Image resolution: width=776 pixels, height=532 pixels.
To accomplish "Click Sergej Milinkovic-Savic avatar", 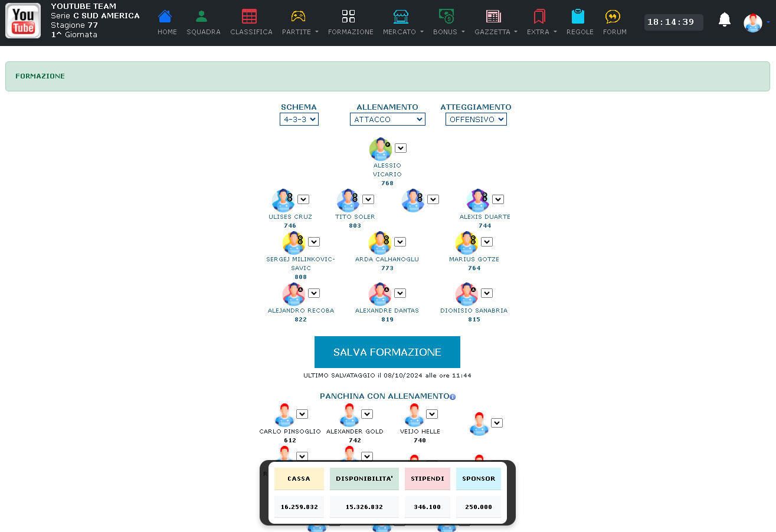I will 294,243.
